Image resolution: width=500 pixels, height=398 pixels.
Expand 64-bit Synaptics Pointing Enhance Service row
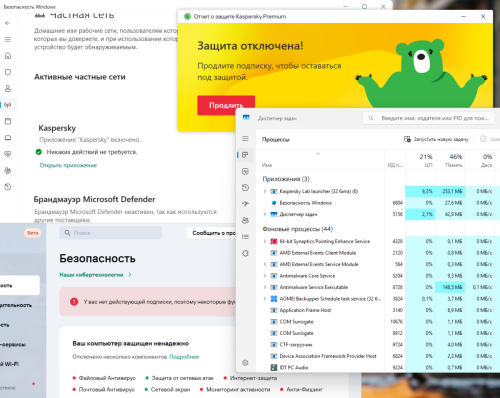pyautogui.click(x=265, y=241)
